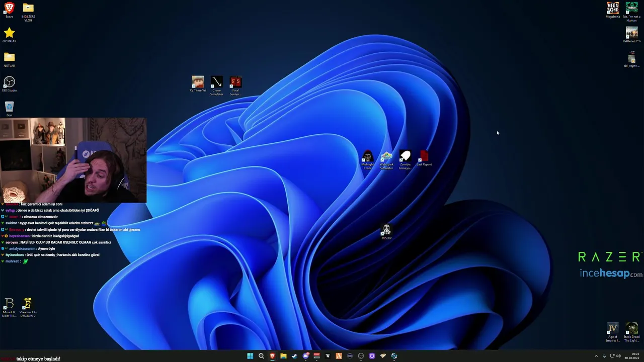Launch No, I'm not a Human
The width and height of the screenshot is (644, 362).
[x=632, y=12]
